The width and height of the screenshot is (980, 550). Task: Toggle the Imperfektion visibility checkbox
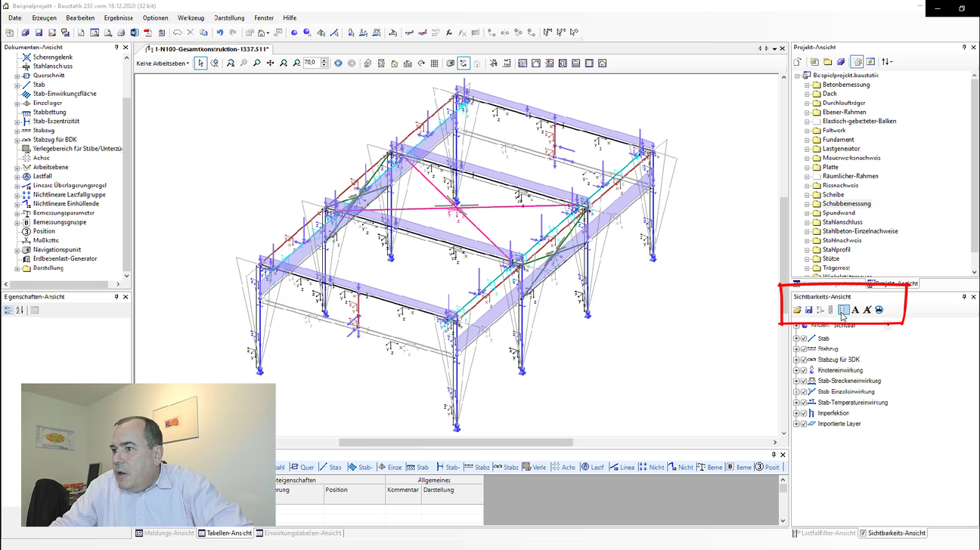pos(804,413)
